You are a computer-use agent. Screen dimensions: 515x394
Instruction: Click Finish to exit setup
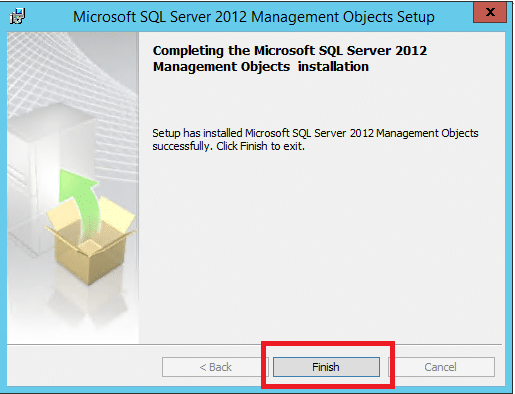pos(326,367)
